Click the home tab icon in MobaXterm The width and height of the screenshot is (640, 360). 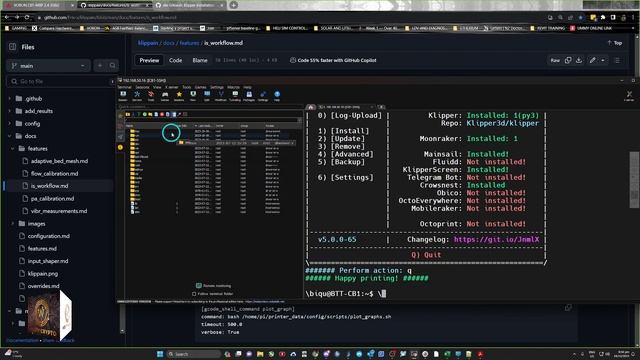(311, 107)
